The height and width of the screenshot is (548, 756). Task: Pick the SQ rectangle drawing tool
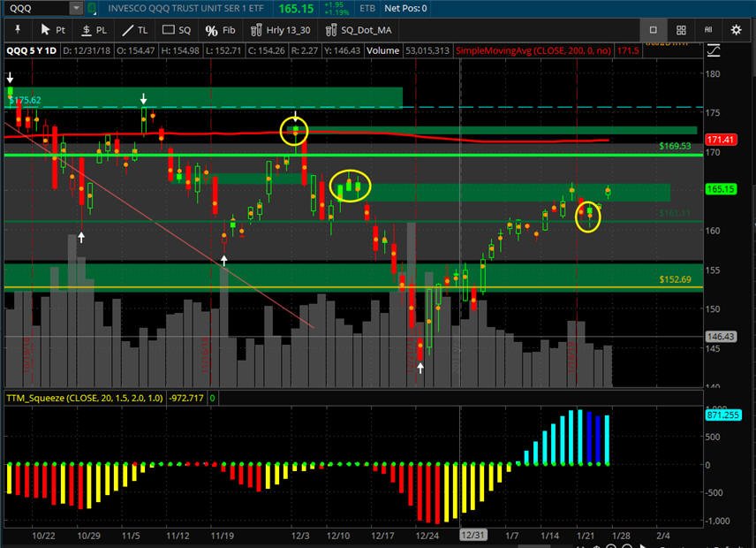click(x=177, y=30)
